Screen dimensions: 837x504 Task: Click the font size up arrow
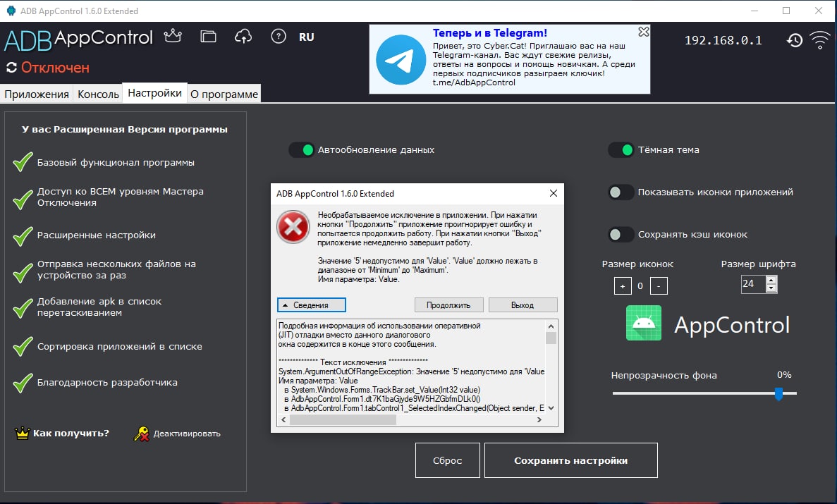[771, 280]
